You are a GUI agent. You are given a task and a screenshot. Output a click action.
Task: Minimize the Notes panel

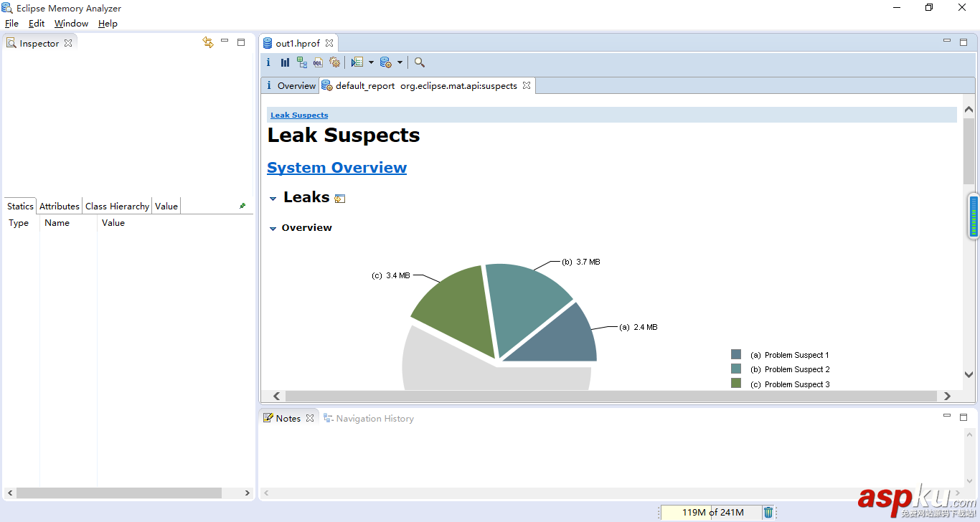point(947,416)
